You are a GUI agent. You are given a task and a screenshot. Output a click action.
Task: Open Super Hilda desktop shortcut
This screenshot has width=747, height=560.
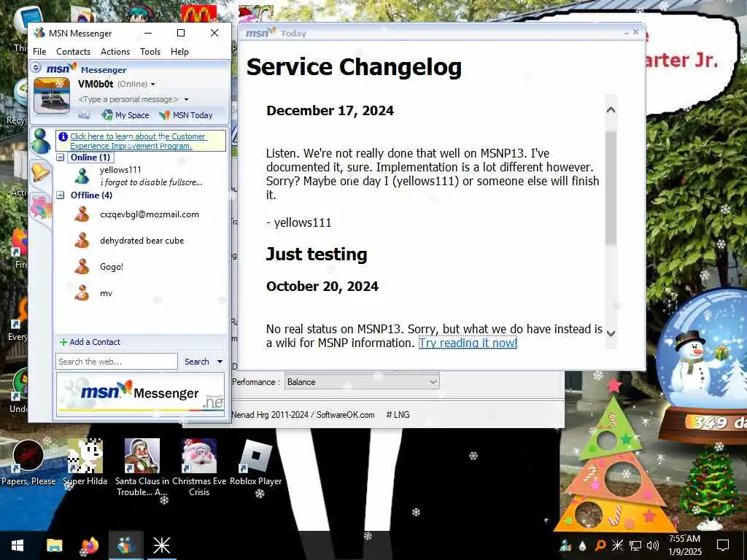tap(85, 463)
